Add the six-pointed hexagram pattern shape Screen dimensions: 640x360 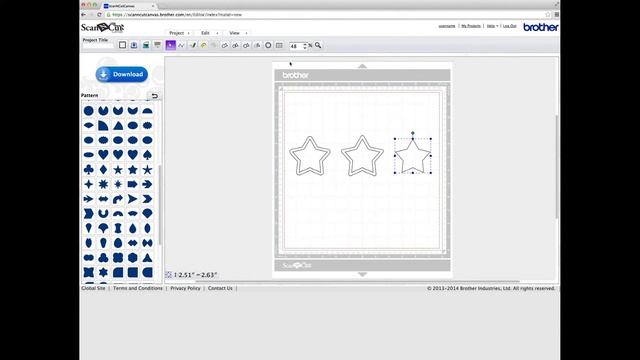[x=103, y=272]
